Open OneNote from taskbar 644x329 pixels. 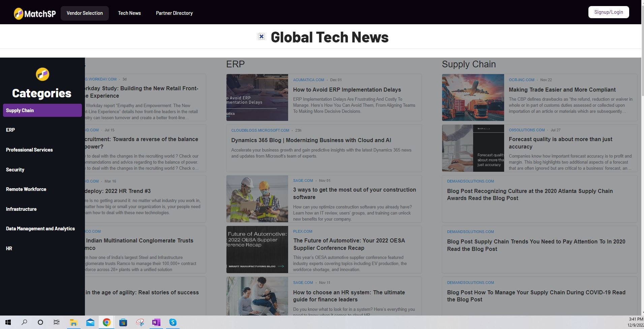[156, 322]
